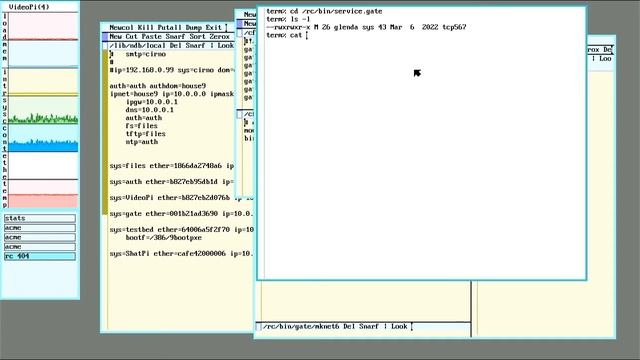Viewport: 640px width, 360px height.
Task: Click the 'dns=10.0.0.1' line
Action: coord(149,110)
